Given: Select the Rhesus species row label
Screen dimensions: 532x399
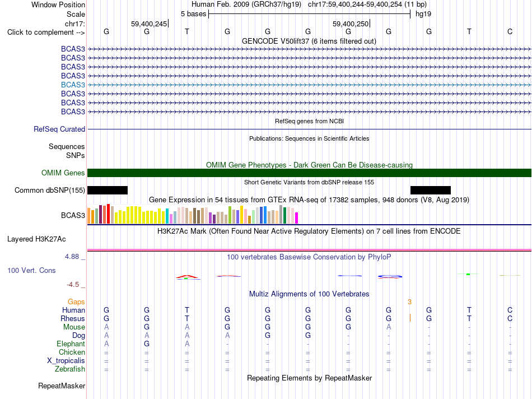Looking at the screenshot, I should (73, 318).
